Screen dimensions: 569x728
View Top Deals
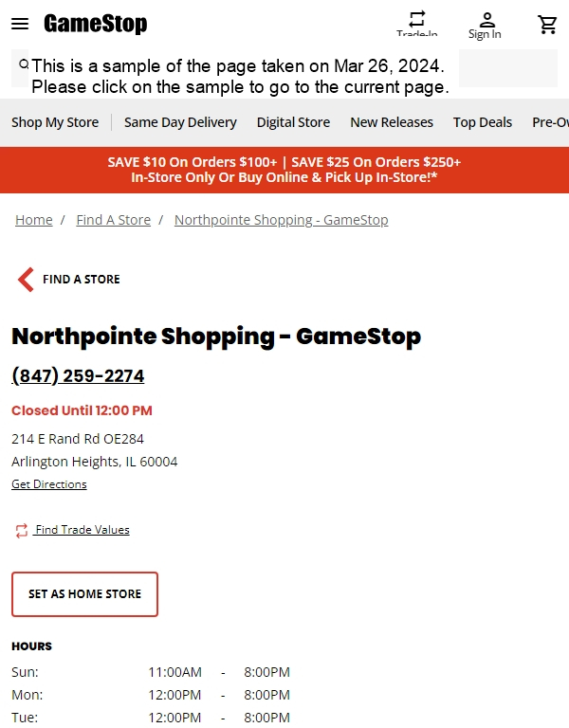pyautogui.click(x=482, y=122)
